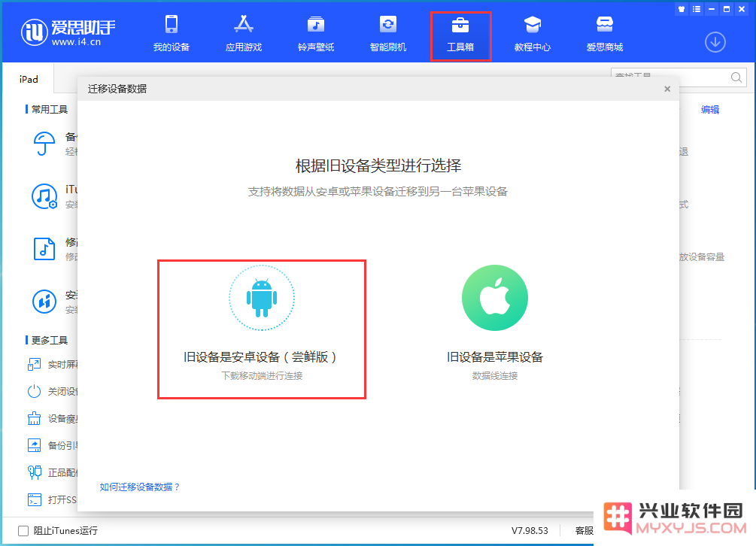Viewport: 756px width, 546px height.
Task: Focus the tool search field
Action: tap(679, 77)
